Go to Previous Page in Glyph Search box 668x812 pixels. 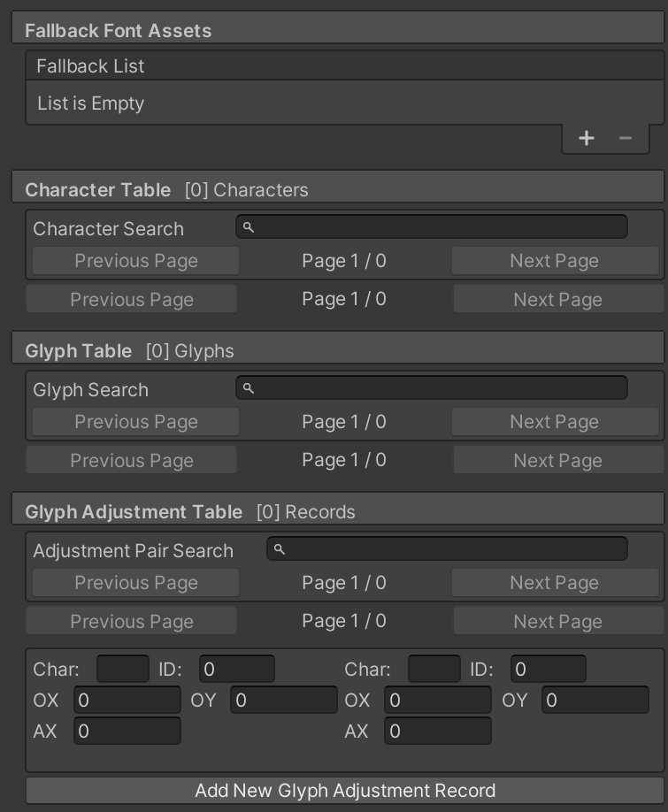(x=135, y=422)
